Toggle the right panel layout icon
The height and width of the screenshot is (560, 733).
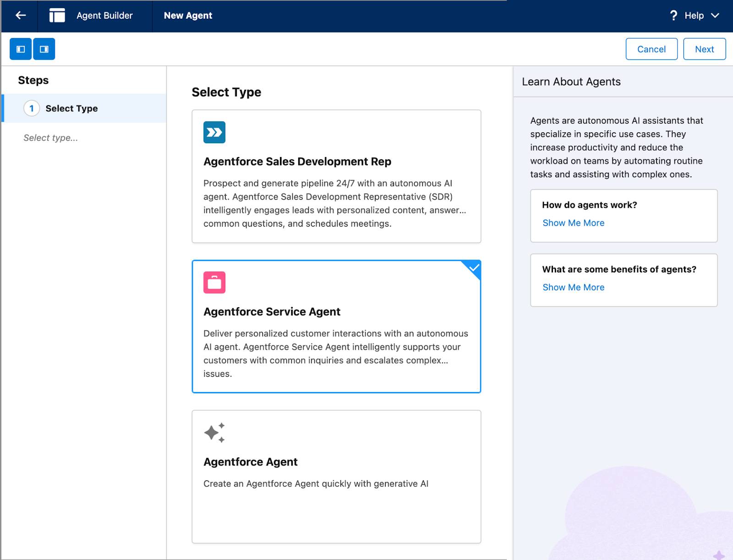pyautogui.click(x=44, y=49)
